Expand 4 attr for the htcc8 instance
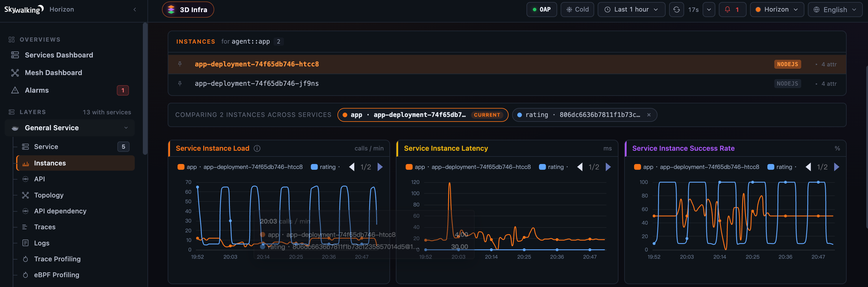Image resolution: width=868 pixels, height=287 pixels. point(826,64)
